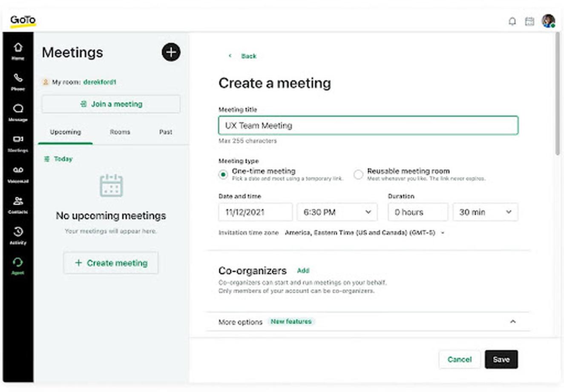Click the Today filter label

[x=63, y=159]
